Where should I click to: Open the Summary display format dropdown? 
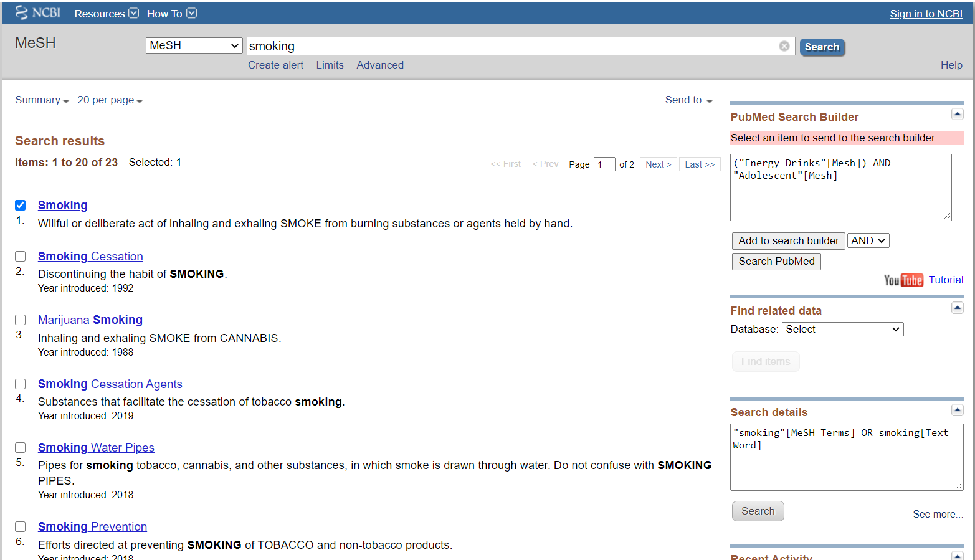tap(42, 100)
